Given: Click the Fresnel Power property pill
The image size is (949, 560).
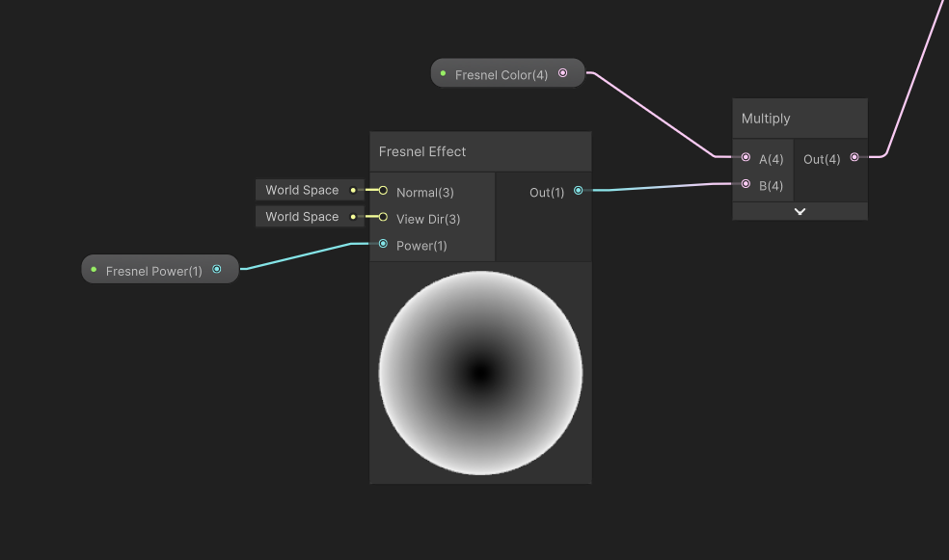Looking at the screenshot, I should [154, 270].
